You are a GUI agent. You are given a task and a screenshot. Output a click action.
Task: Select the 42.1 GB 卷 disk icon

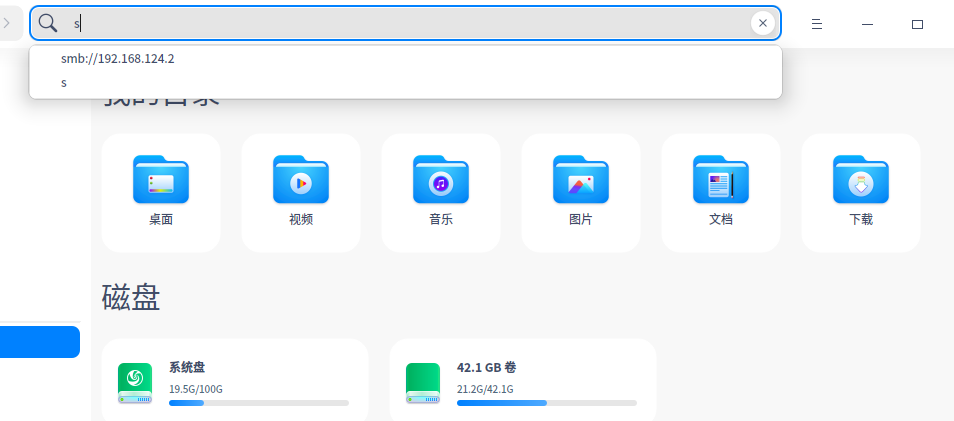coord(423,383)
